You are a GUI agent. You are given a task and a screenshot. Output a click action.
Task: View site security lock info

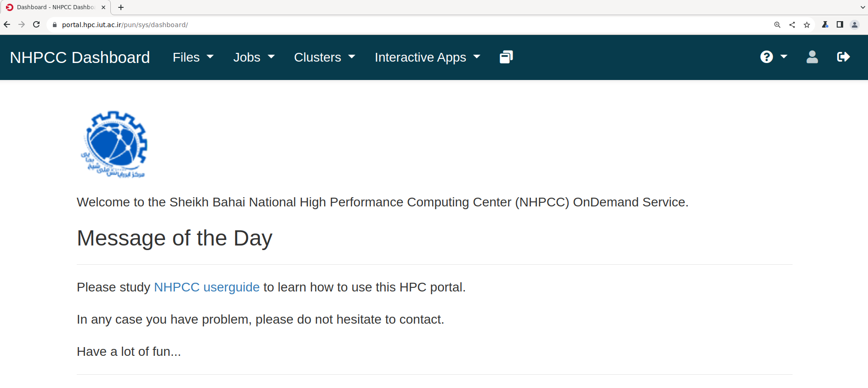pyautogui.click(x=55, y=25)
